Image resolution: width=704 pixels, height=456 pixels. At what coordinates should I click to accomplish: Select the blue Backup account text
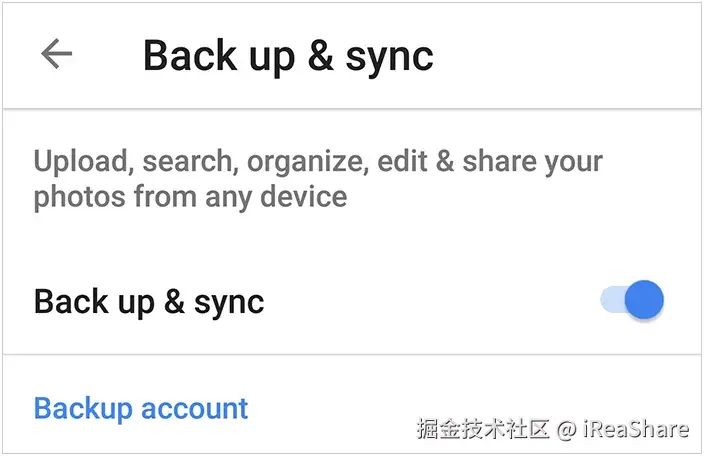coord(141,408)
